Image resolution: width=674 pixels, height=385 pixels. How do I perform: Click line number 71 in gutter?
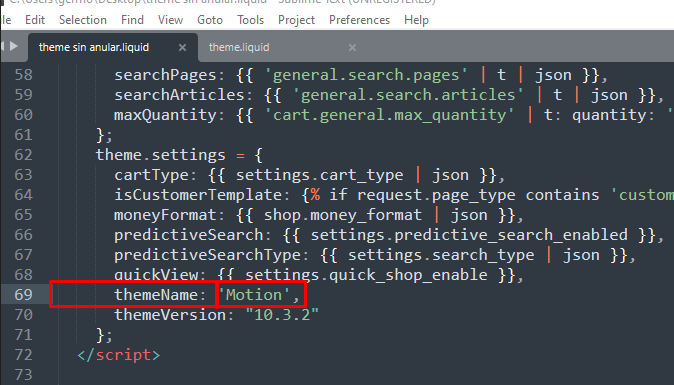24,334
